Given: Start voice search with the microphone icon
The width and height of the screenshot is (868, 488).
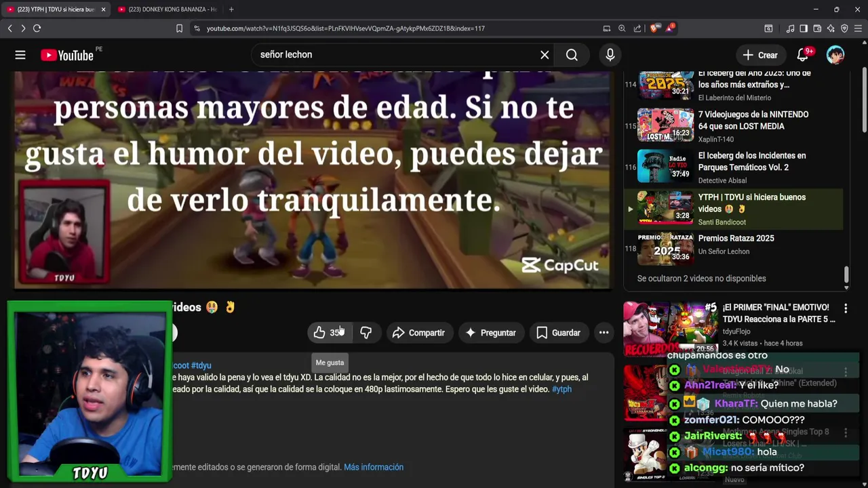Looking at the screenshot, I should (x=610, y=55).
